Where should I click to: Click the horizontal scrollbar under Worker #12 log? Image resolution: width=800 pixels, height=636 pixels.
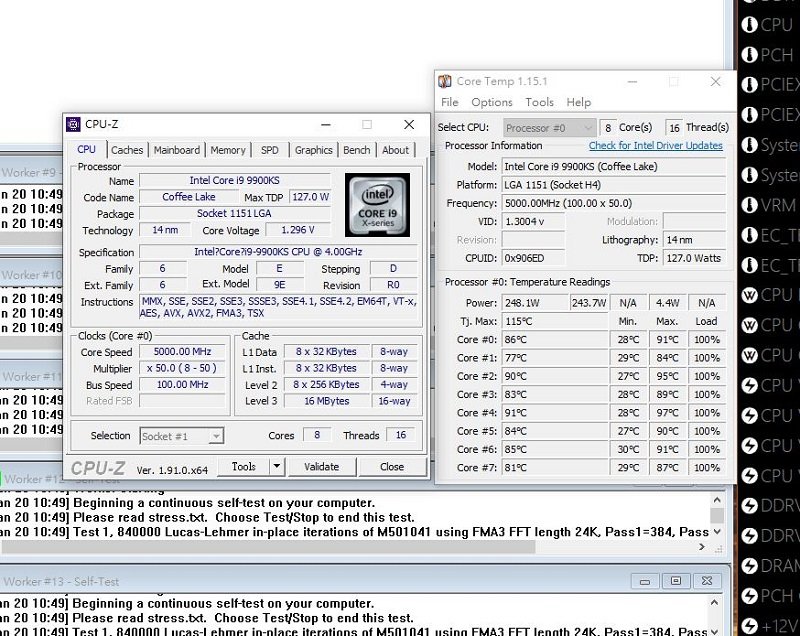pyautogui.click(x=268, y=547)
